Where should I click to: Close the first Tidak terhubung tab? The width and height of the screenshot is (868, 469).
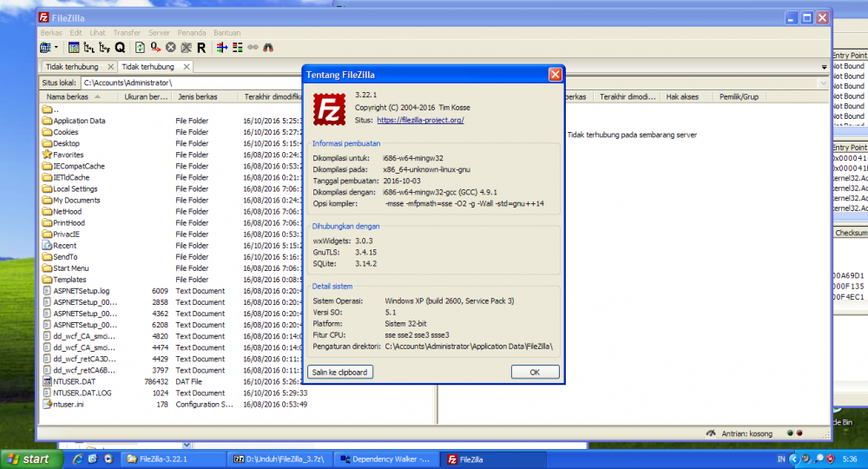(x=111, y=67)
